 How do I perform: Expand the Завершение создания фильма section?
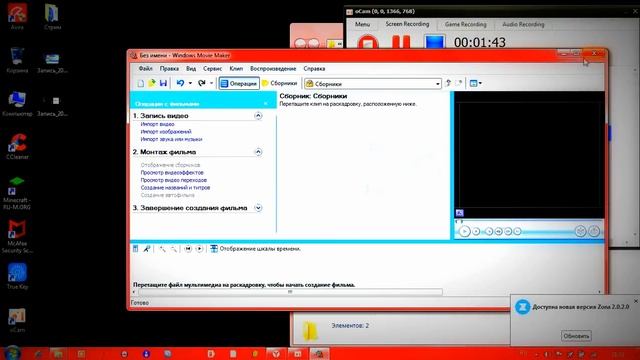[x=258, y=208]
